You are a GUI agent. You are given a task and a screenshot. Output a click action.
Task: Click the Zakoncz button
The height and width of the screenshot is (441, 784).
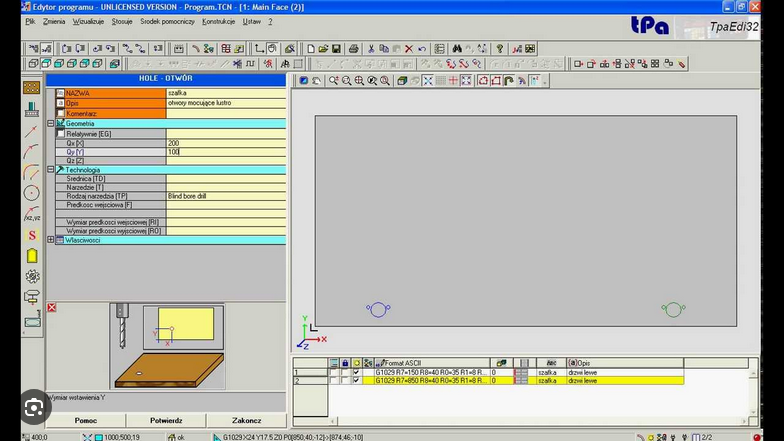(246, 421)
